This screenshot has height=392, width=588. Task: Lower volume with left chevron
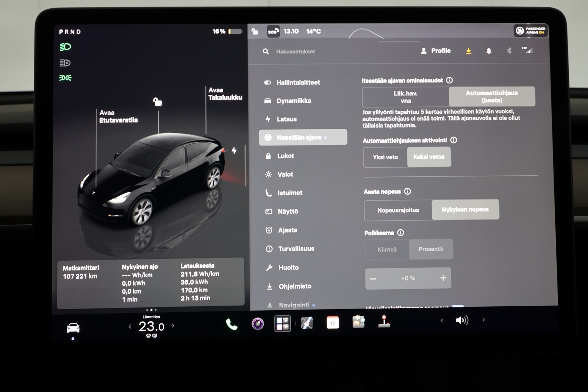[442, 320]
